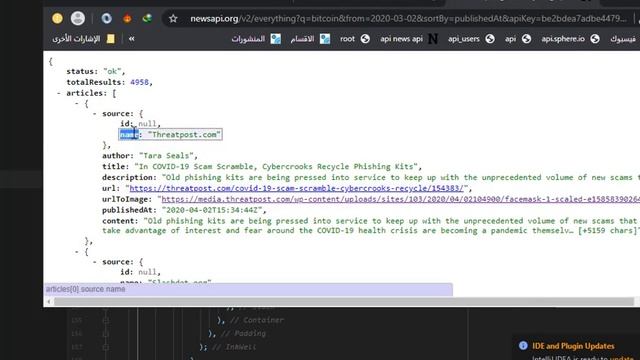The width and height of the screenshot is (640, 360).
Task: Collapse the articles array in JSON viewer
Action: [59, 93]
